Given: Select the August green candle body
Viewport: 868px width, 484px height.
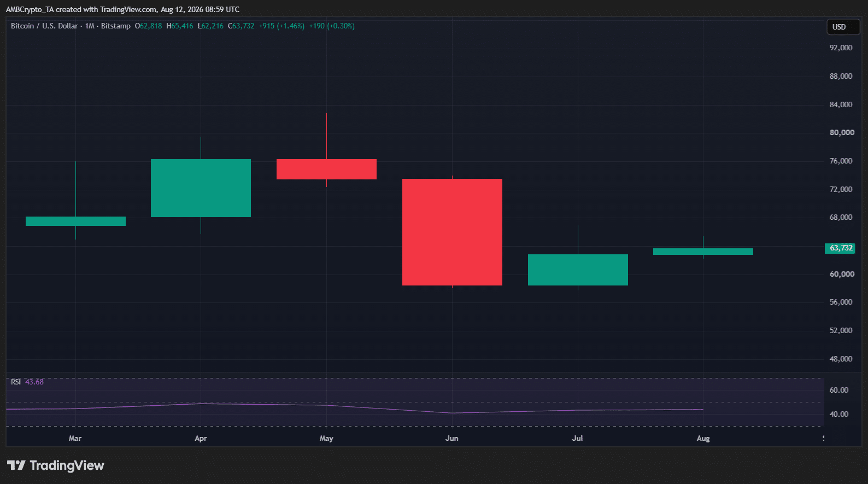Looking at the screenshot, I should pyautogui.click(x=703, y=252).
